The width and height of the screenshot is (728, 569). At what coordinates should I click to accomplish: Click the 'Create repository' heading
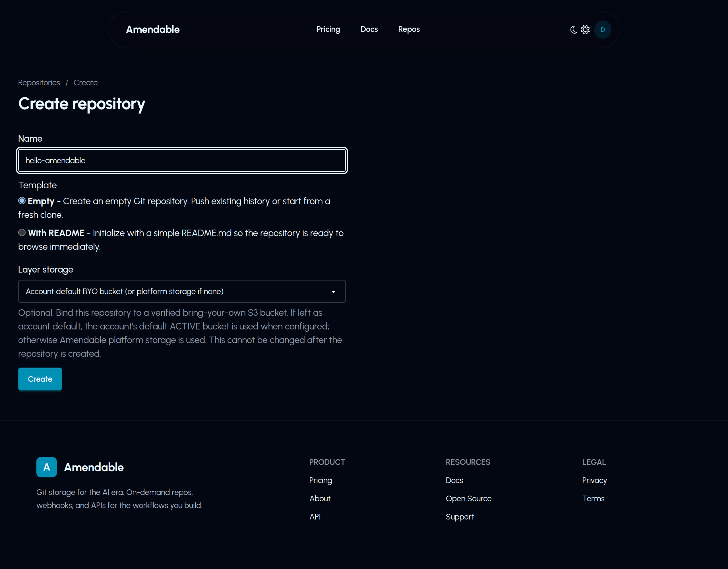coord(82,104)
